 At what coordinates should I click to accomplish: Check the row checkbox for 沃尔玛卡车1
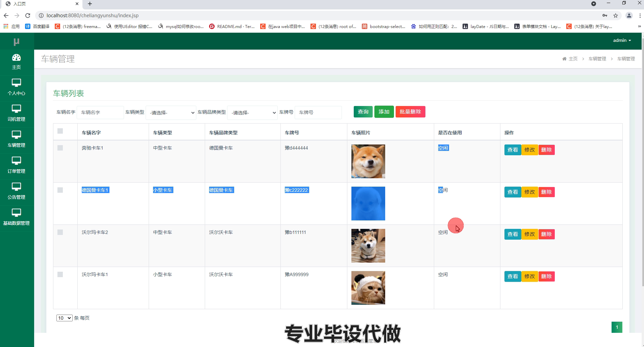tap(60, 274)
